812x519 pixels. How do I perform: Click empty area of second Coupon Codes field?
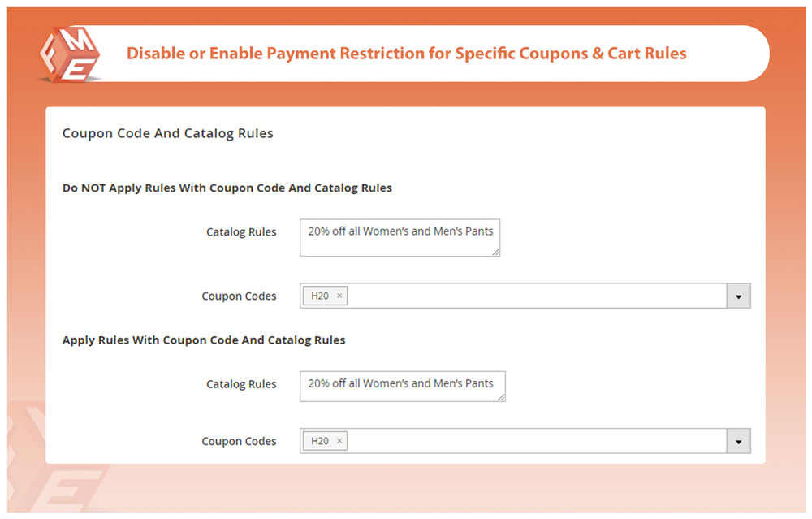(536, 441)
